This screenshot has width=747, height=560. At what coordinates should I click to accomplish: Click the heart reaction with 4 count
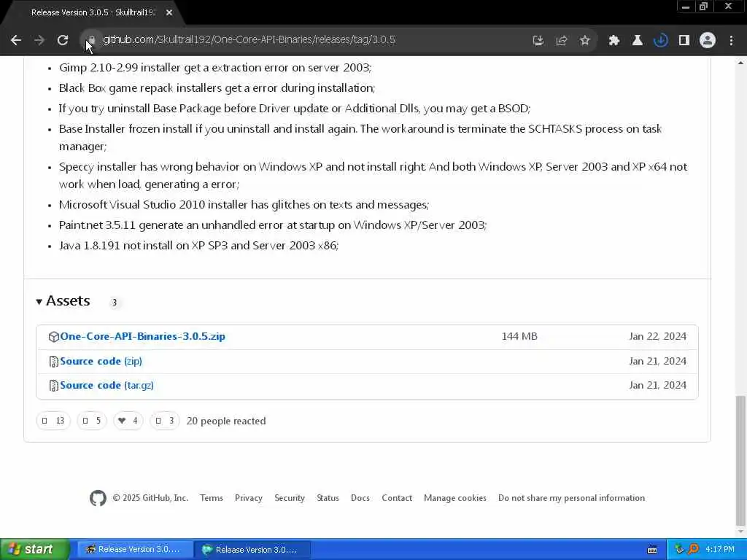point(128,421)
